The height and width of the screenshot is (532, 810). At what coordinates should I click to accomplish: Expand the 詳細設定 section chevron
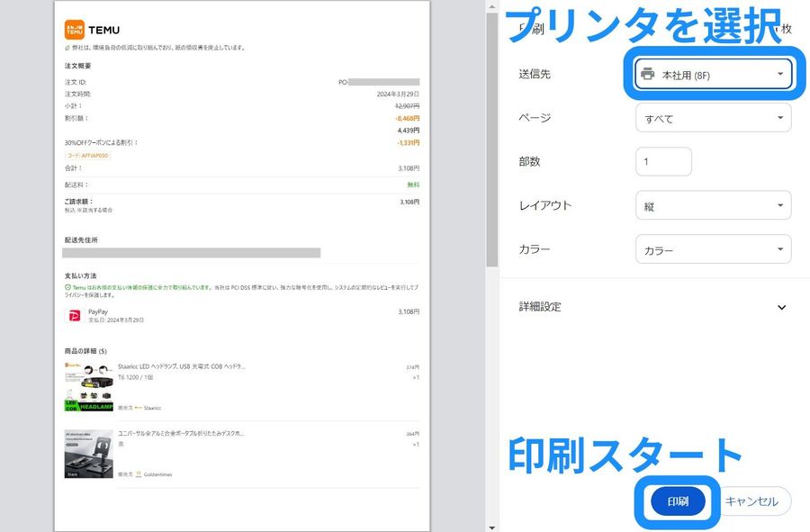pos(781,307)
